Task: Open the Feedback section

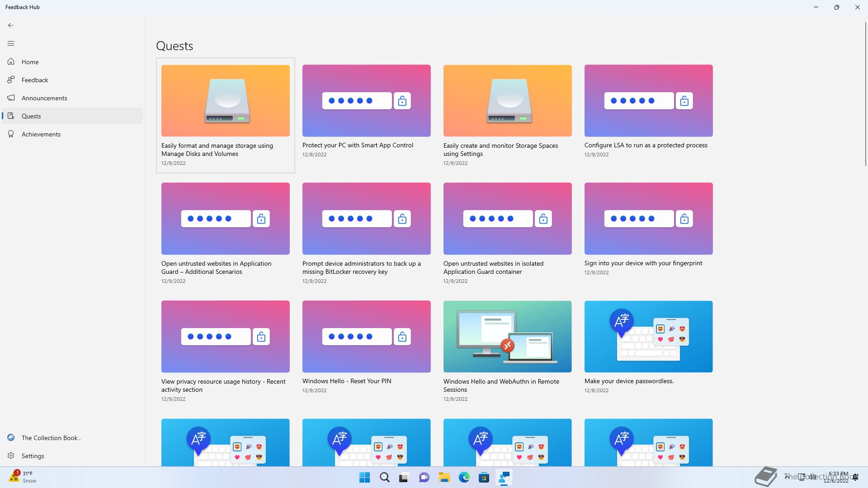Action: [x=72, y=80]
